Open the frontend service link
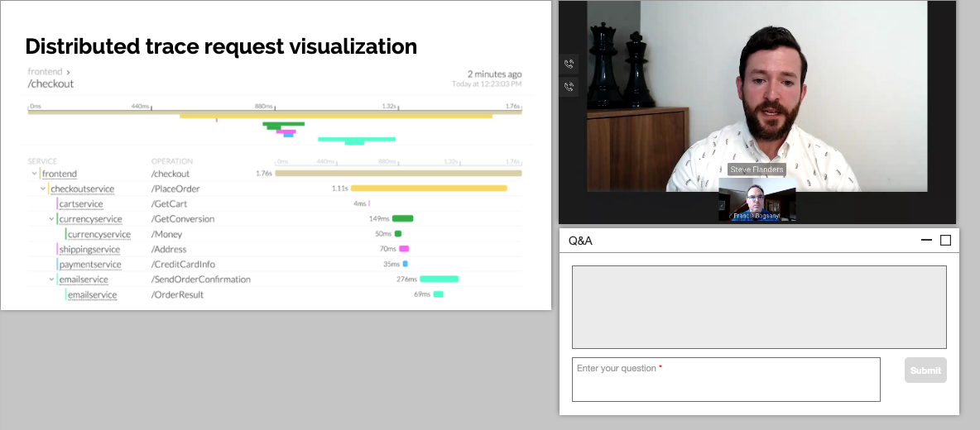 [x=60, y=174]
